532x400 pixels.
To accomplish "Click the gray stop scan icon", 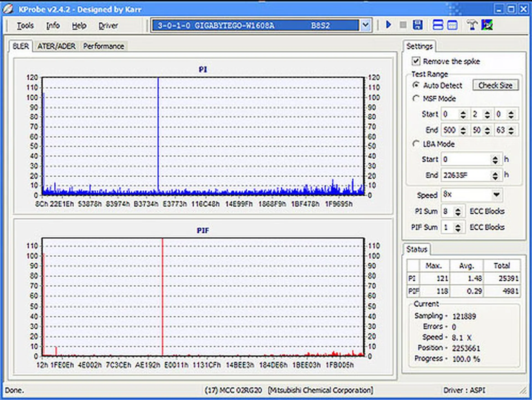I will coord(403,25).
